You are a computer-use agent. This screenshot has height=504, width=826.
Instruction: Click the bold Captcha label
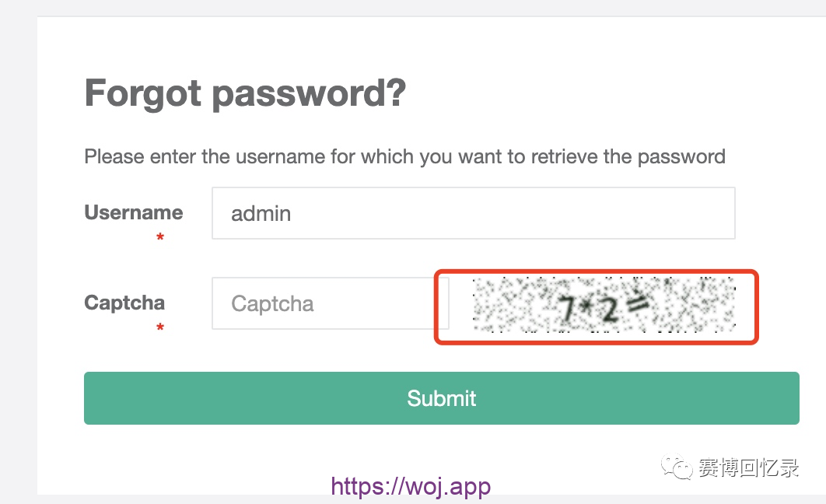click(x=124, y=303)
